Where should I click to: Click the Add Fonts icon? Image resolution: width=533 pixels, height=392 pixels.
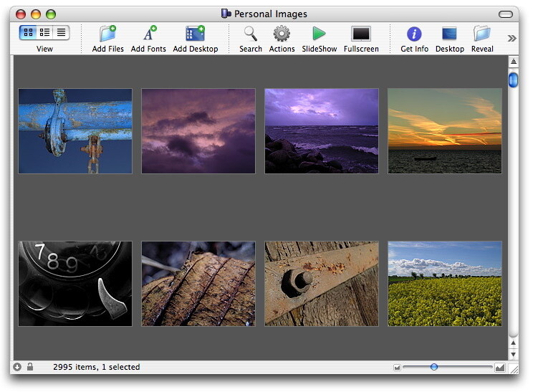[x=148, y=34]
